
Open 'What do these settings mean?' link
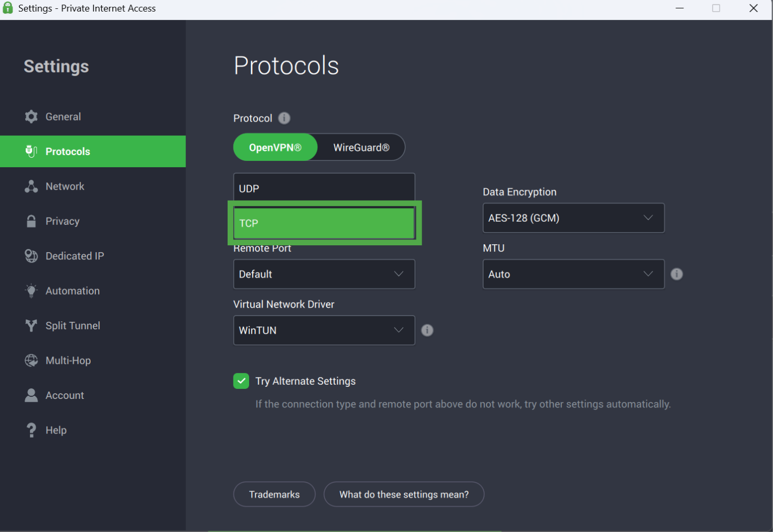pyautogui.click(x=404, y=494)
